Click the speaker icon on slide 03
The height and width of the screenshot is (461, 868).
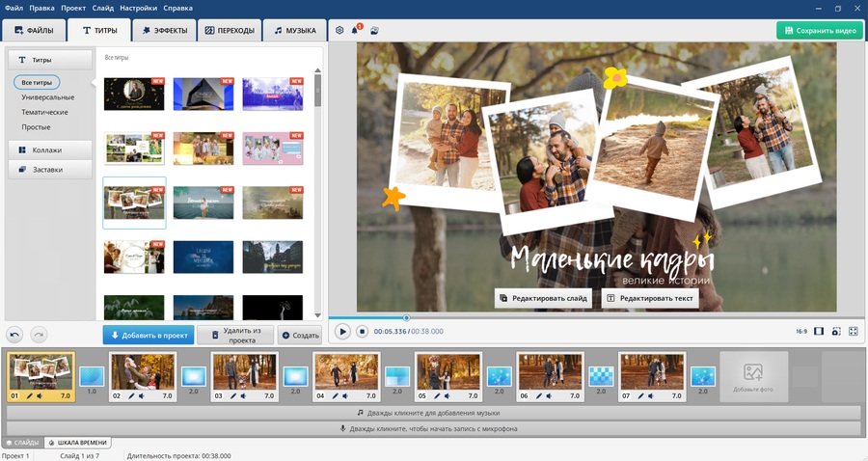click(x=243, y=395)
